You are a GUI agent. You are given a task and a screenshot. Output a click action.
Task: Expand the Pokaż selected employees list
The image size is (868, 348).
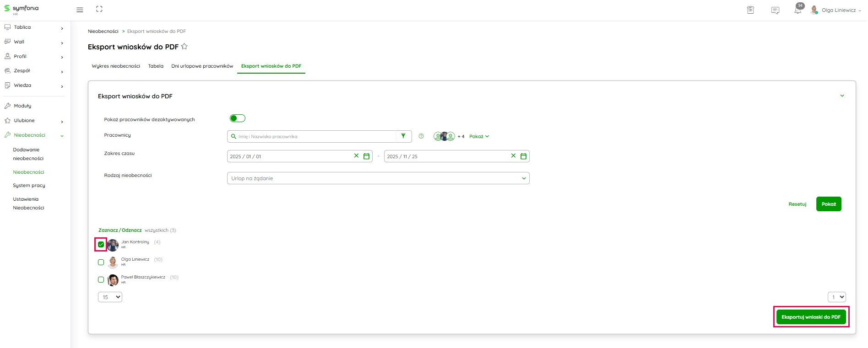[x=479, y=136]
